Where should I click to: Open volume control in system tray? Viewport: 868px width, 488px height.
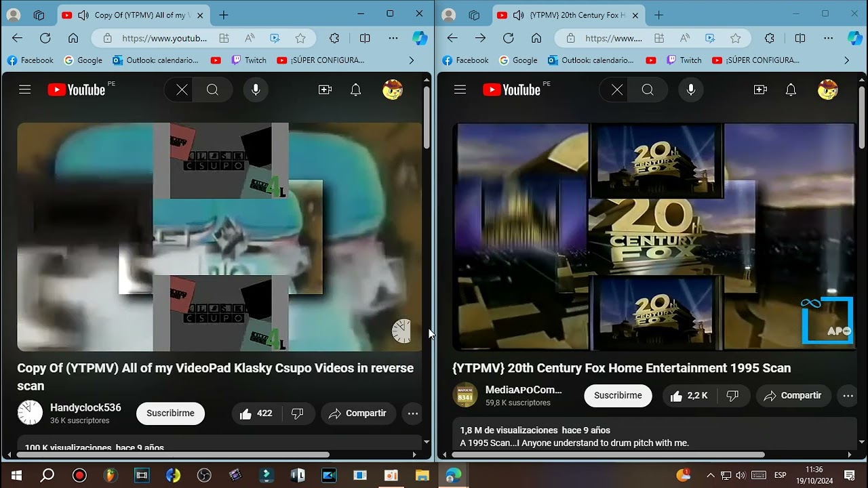[741, 475]
